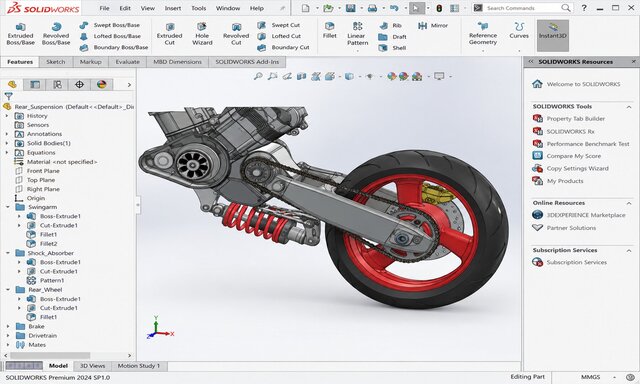Switch to the MBD Dimensions tab
This screenshot has height=384, width=640.
click(178, 62)
